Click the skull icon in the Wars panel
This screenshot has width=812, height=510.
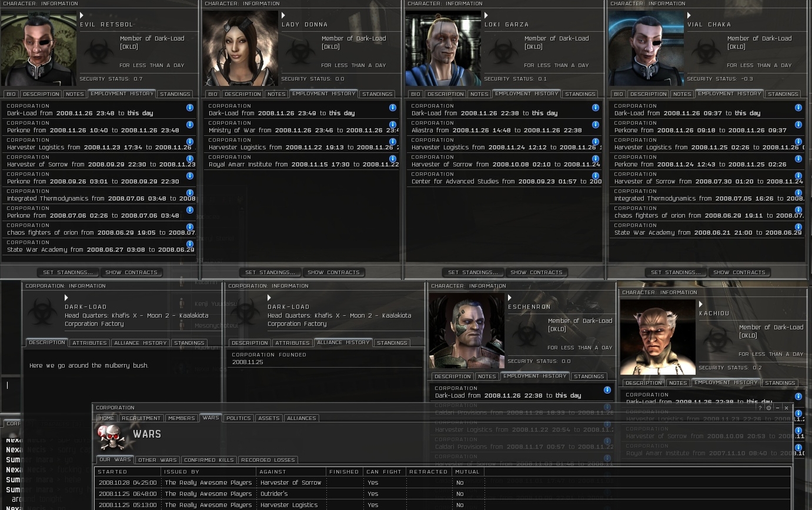click(111, 436)
